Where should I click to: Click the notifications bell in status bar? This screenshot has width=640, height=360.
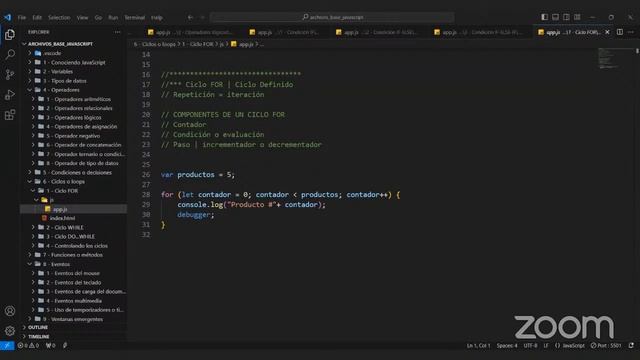[x=631, y=345]
